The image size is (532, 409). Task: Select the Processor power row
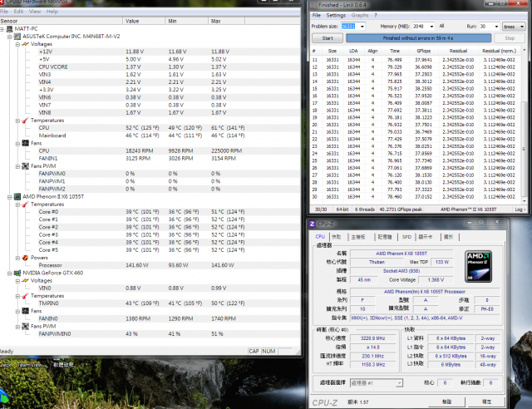[x=150, y=265]
